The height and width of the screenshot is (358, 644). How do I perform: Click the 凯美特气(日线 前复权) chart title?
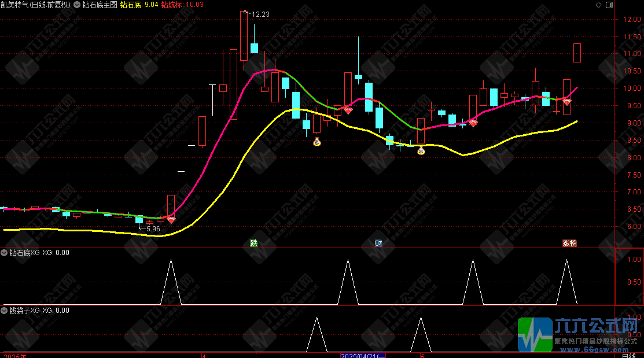36,4
